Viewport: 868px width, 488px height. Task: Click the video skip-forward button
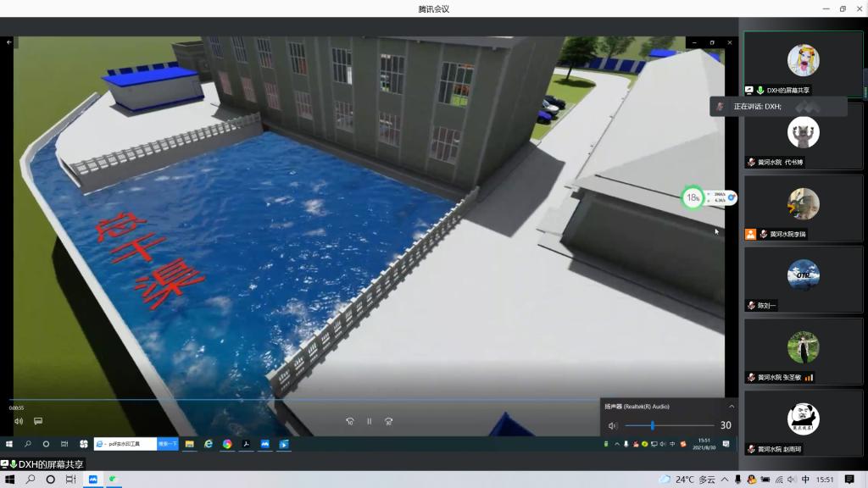[389, 421]
